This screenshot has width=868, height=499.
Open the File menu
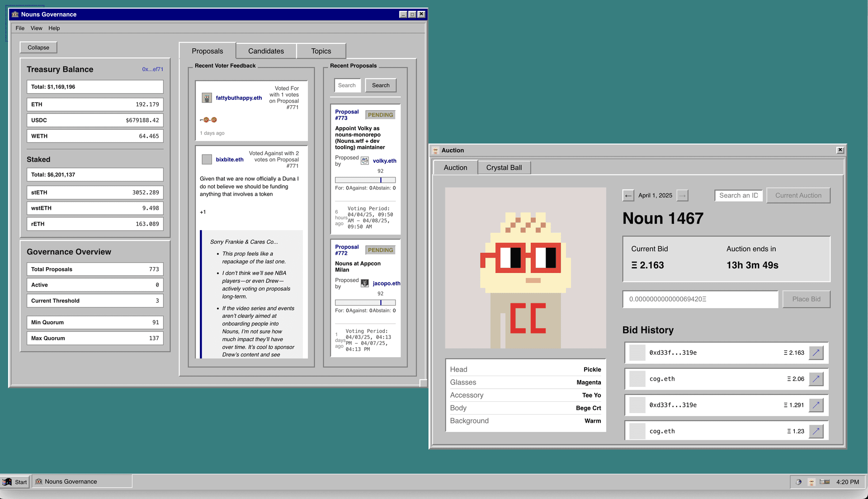click(x=20, y=28)
